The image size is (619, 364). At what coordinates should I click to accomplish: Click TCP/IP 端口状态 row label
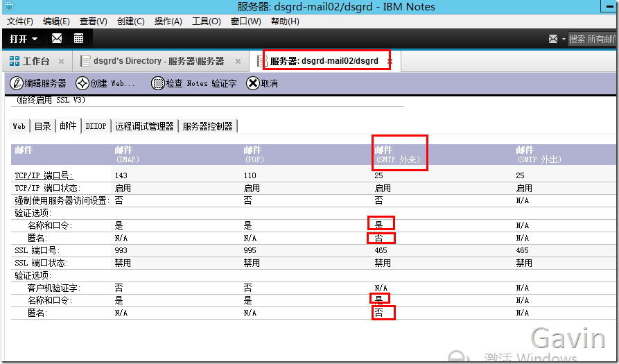47,188
